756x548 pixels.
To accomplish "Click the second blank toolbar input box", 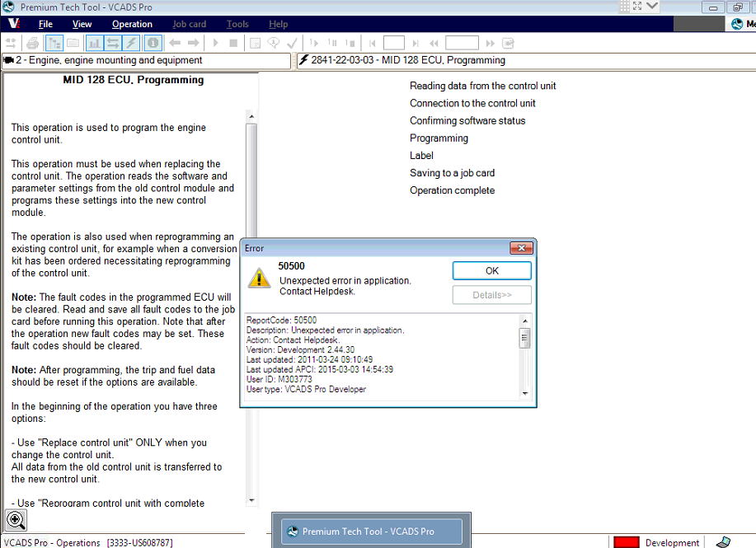I will [462, 43].
